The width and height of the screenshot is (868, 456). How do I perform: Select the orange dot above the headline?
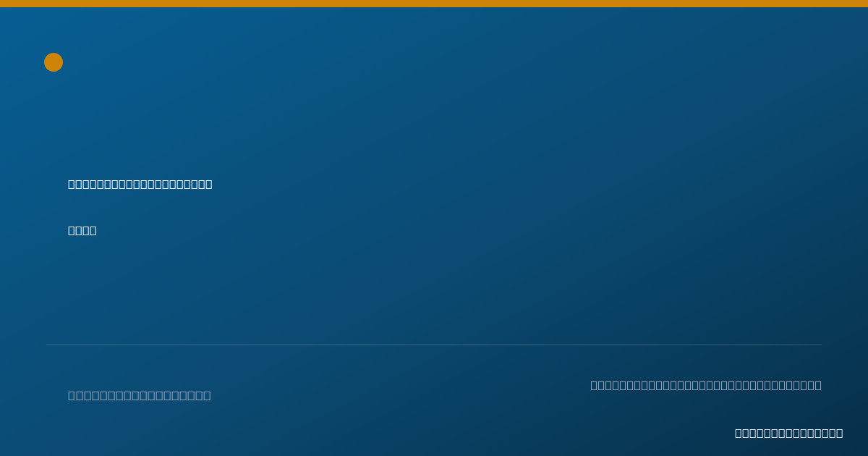coord(54,62)
